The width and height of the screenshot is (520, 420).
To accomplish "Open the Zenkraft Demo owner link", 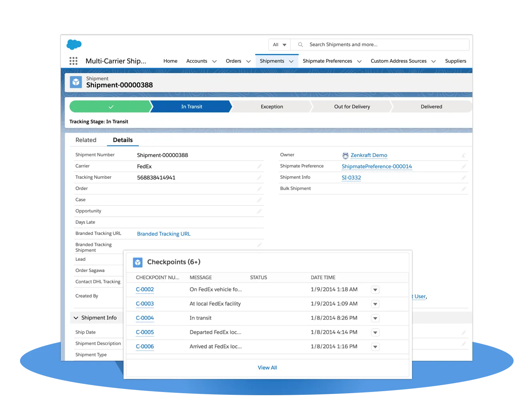I will 369,155.
